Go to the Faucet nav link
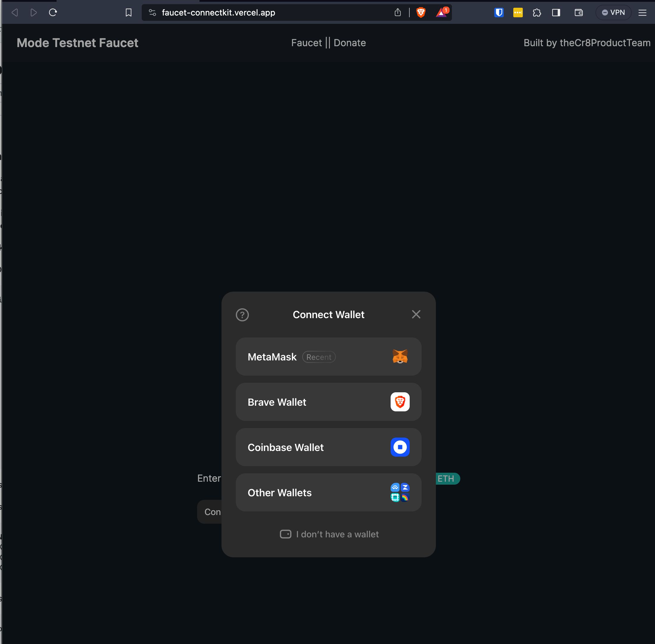 coord(306,43)
